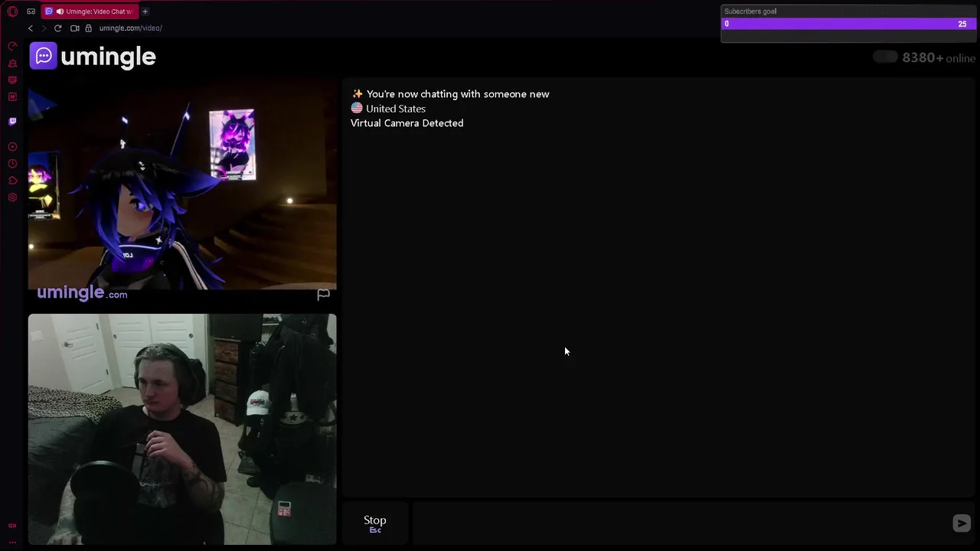
Task: Click your own webcam video preview
Action: pyautogui.click(x=182, y=429)
